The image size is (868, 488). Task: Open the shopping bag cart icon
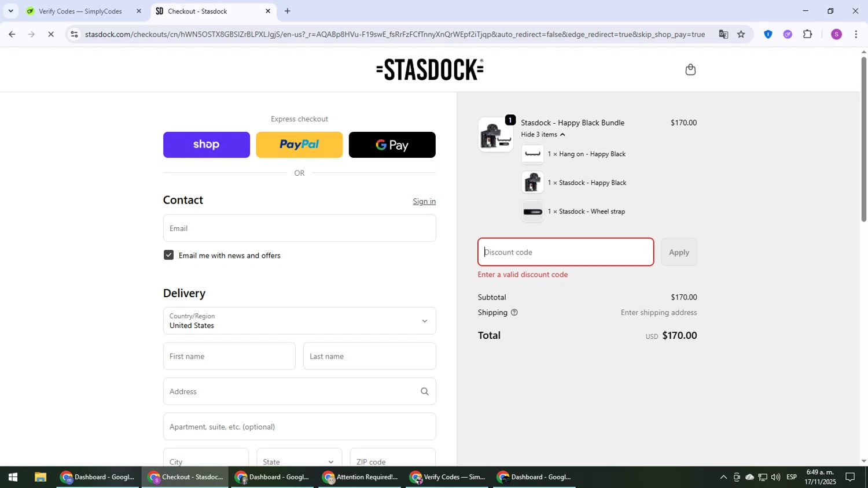690,70
